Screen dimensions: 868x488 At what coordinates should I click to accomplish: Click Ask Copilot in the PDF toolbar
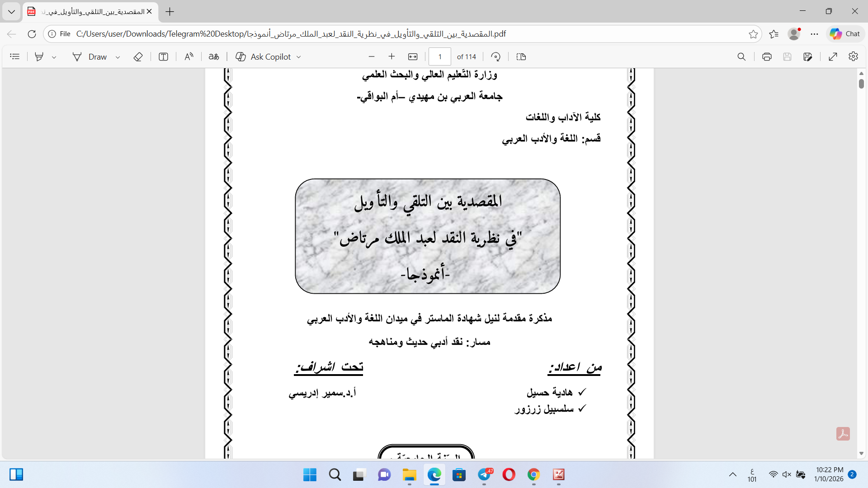click(x=264, y=56)
